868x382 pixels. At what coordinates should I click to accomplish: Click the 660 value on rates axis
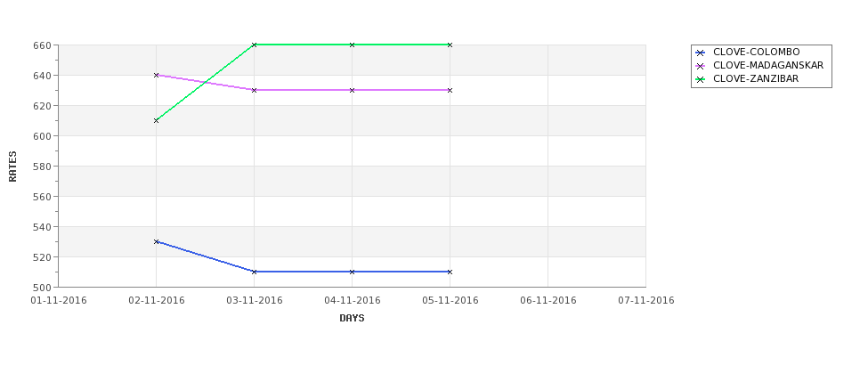coord(45,45)
